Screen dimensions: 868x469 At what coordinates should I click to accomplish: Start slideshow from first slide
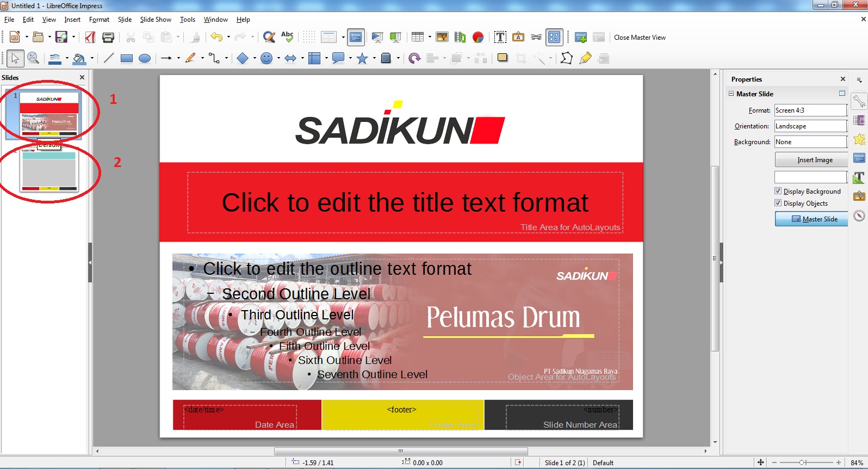(377, 37)
